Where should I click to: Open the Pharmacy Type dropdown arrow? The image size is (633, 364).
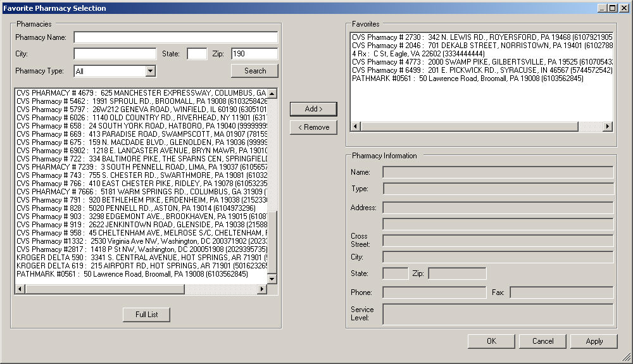point(150,71)
